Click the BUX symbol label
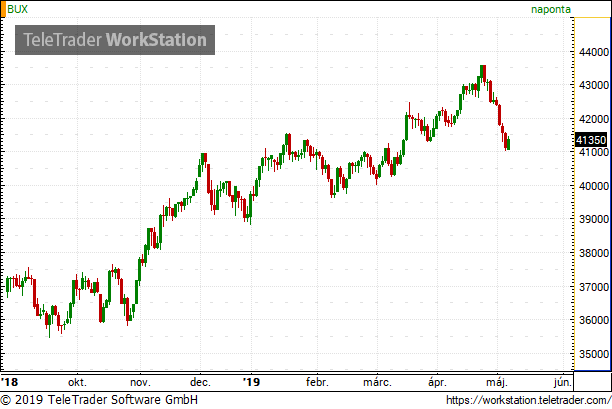The height and width of the screenshot is (409, 612). coord(18,9)
